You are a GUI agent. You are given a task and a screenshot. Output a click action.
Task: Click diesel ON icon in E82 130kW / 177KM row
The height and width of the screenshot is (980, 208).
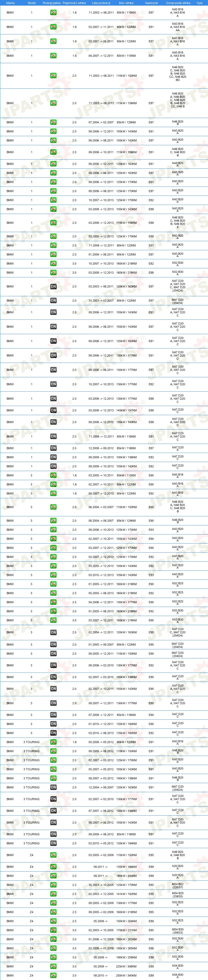[53, 384]
